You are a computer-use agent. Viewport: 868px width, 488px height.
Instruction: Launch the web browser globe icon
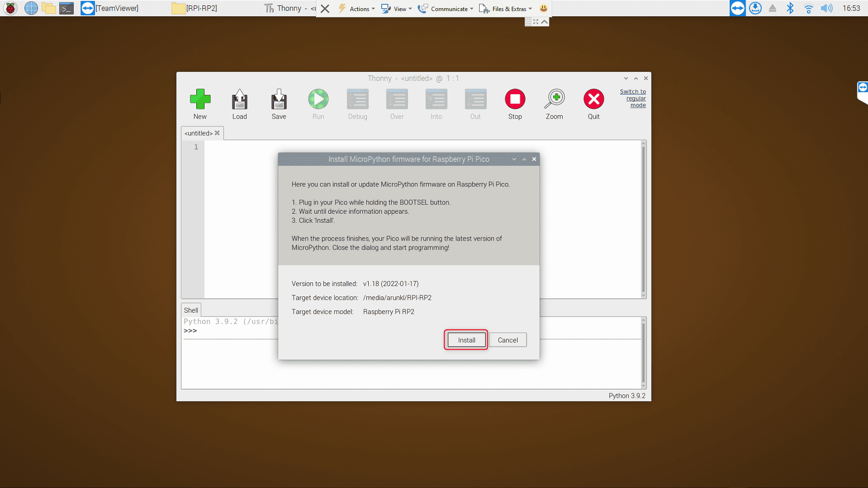[31, 8]
